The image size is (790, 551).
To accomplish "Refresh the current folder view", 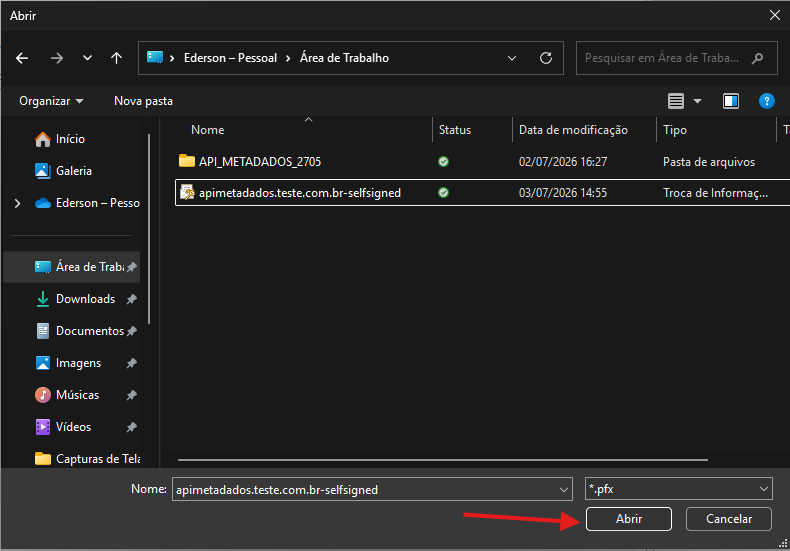I will coord(546,58).
